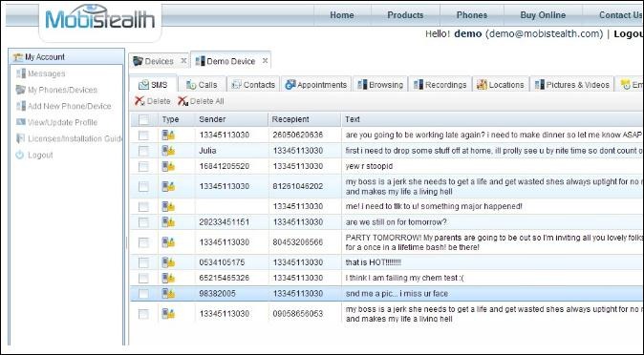Screen dimensions: 644x355
Task: Check the row from sender 28233451151
Action: (x=143, y=222)
